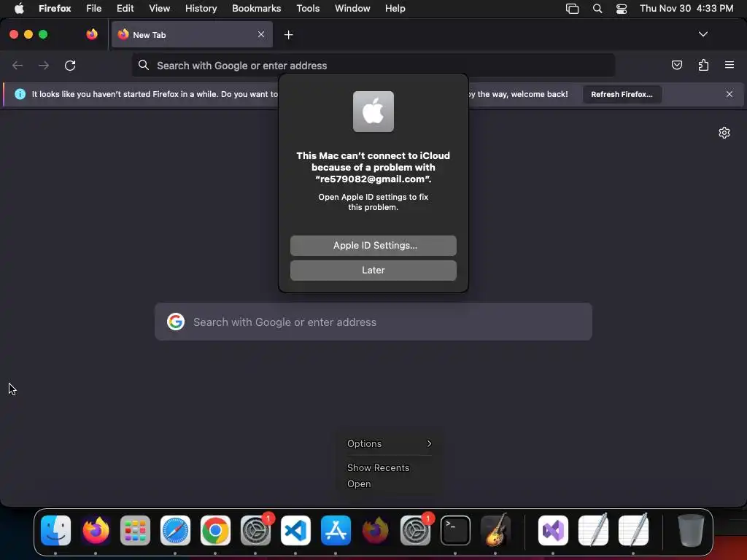
Task: Click Later in the iCloud dialog
Action: click(x=373, y=270)
